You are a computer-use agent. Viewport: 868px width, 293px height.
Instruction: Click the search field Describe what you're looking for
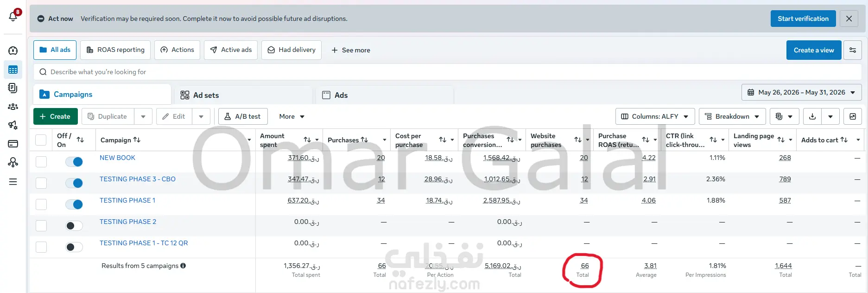click(447, 72)
